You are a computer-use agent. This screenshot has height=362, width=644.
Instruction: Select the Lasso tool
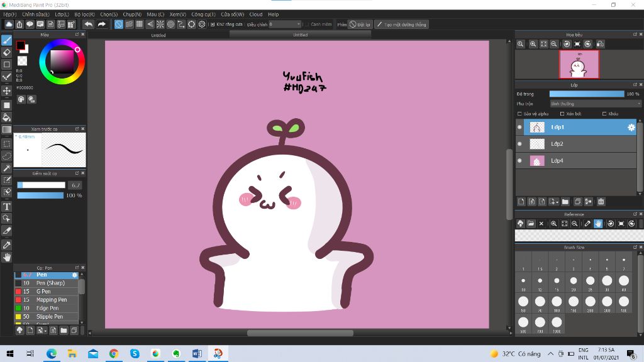[6, 156]
